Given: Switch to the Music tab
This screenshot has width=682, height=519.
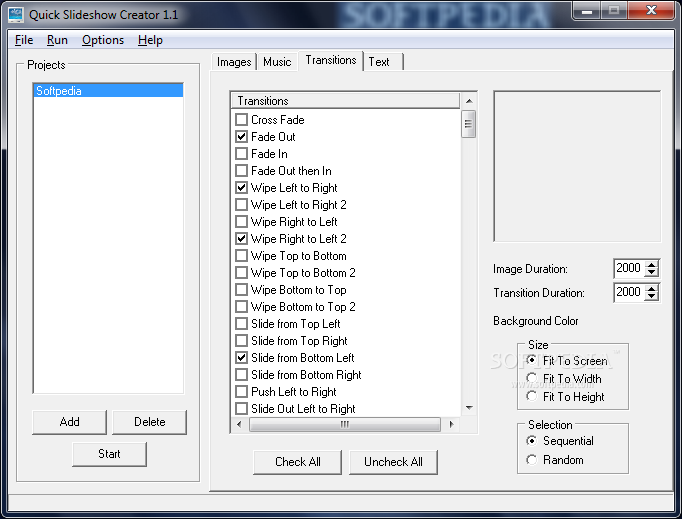Looking at the screenshot, I should 277,62.
